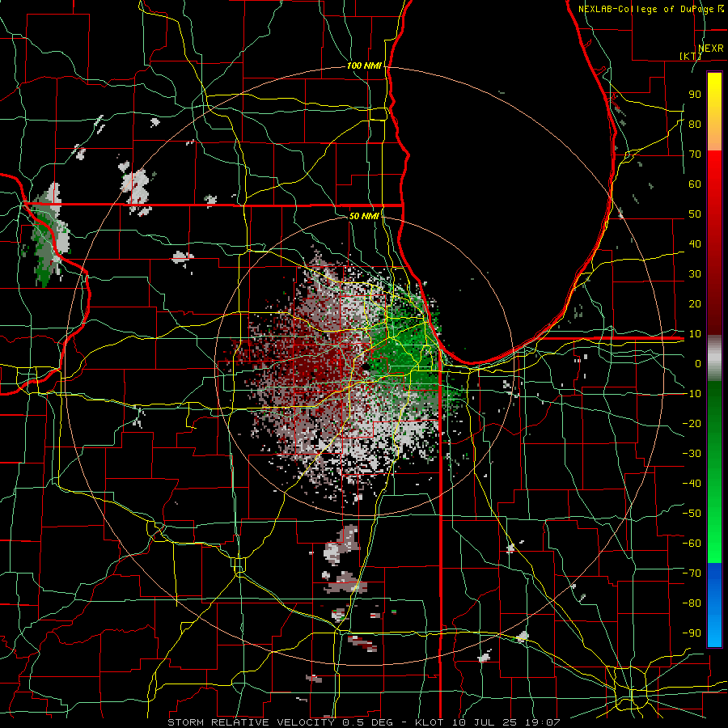
Task: Click the 20 value on velocity scale
Action: coord(695,303)
